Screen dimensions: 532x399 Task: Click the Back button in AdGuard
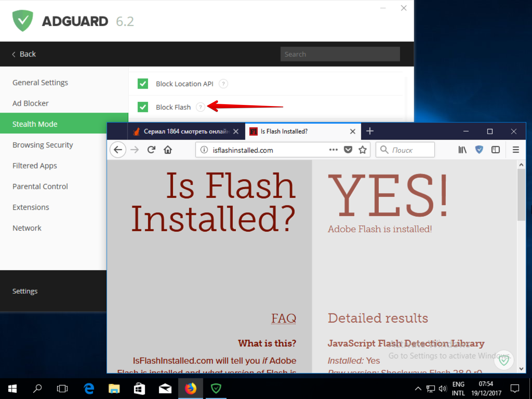24,54
